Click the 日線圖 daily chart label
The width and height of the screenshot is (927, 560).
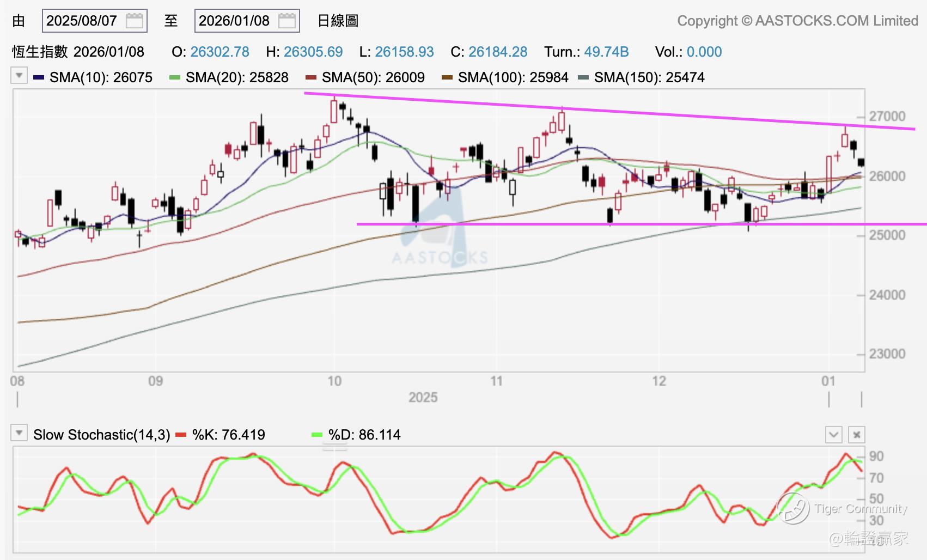pyautogui.click(x=338, y=21)
